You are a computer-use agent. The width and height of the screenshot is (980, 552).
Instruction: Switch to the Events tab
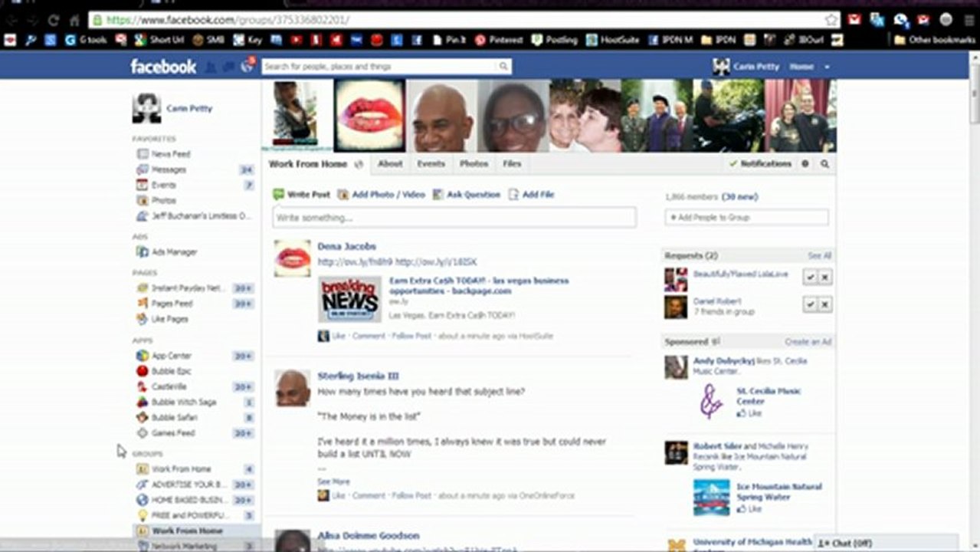[431, 164]
